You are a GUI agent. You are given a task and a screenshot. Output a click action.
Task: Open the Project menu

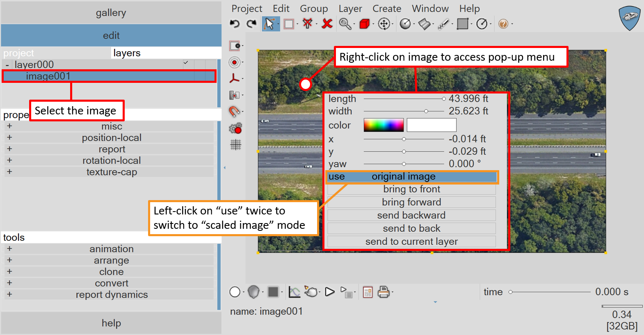pos(247,9)
